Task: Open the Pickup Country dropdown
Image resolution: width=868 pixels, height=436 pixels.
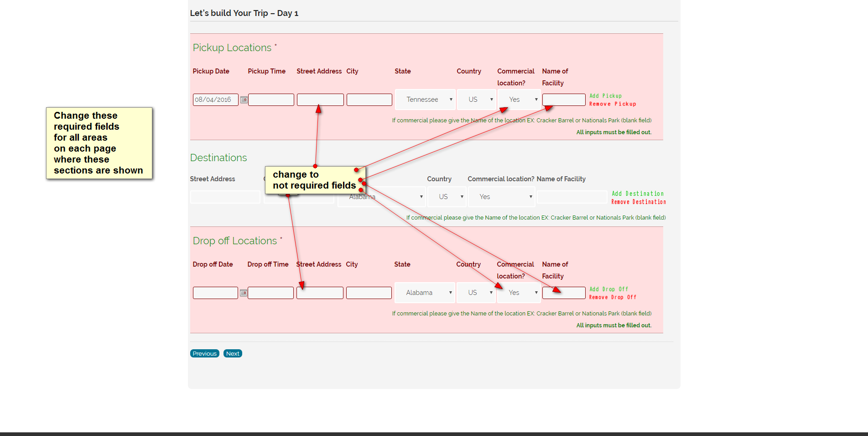Action: (476, 100)
